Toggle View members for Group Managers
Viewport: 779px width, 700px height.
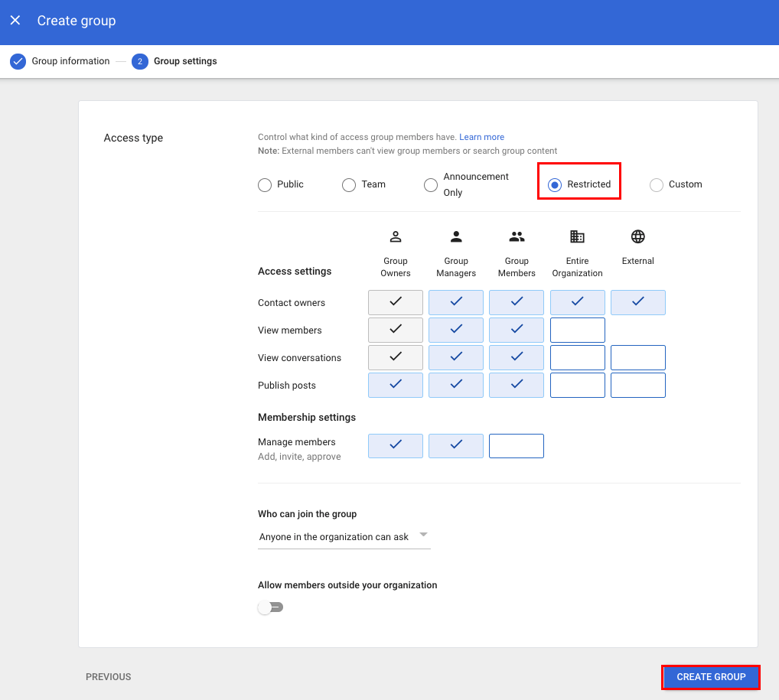(456, 330)
